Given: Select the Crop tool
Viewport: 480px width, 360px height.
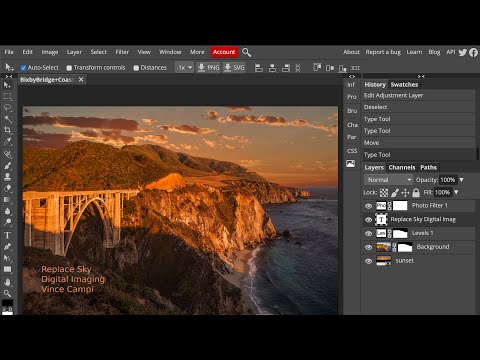Looking at the screenshot, I should coord(7,130).
